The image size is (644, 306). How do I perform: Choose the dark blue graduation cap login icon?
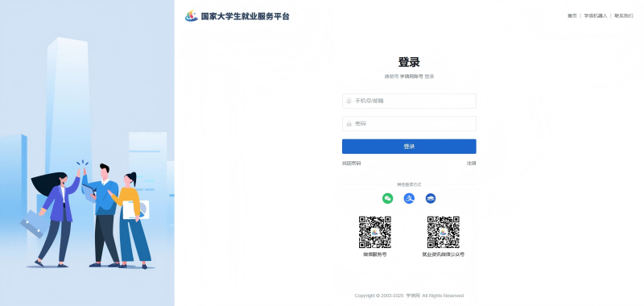(431, 198)
